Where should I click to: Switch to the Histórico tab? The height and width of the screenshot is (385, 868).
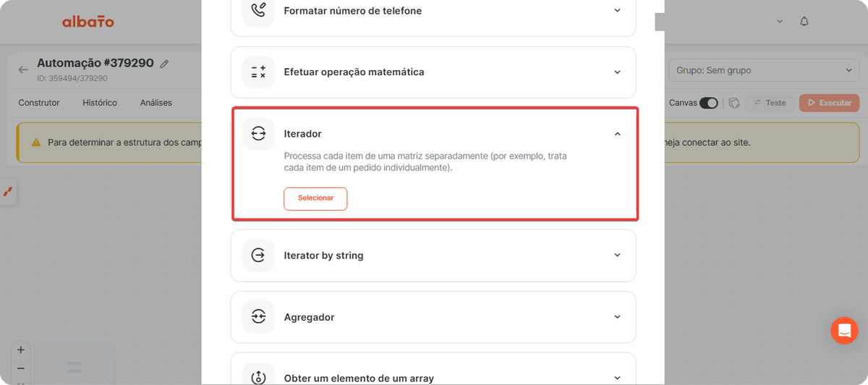tap(100, 103)
